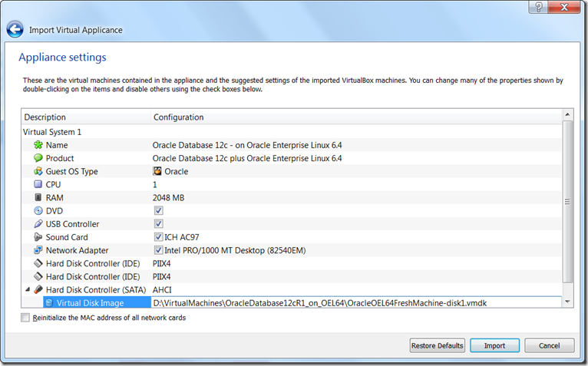Click the Network Adapter icon
The height and width of the screenshot is (366, 588).
pyautogui.click(x=38, y=250)
